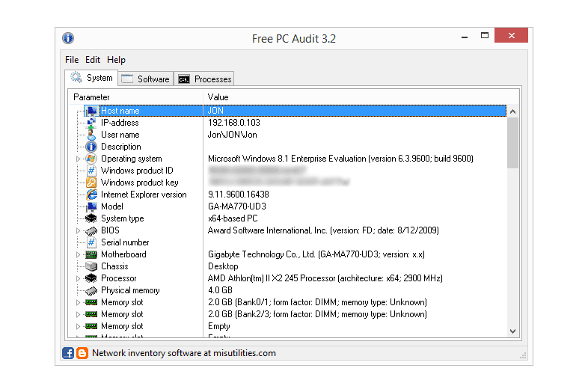The height and width of the screenshot is (392, 588).
Task: Select the value 9.11.9600.16438
Action: (x=239, y=195)
